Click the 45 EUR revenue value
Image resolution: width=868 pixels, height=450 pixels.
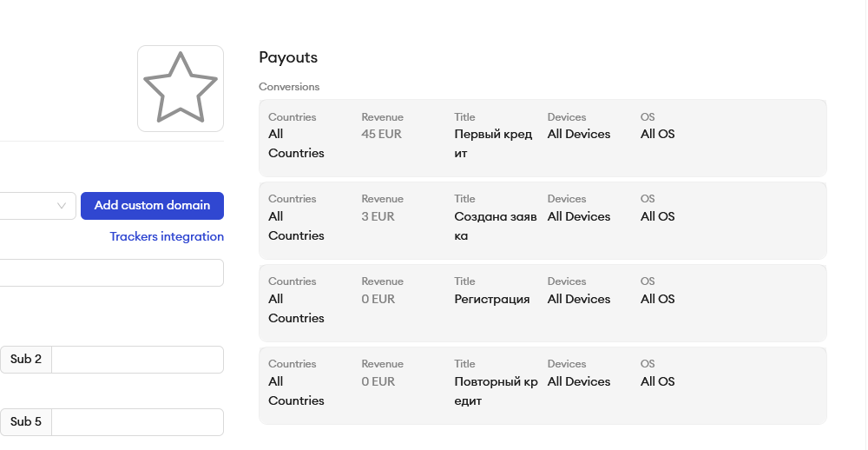coord(381,134)
